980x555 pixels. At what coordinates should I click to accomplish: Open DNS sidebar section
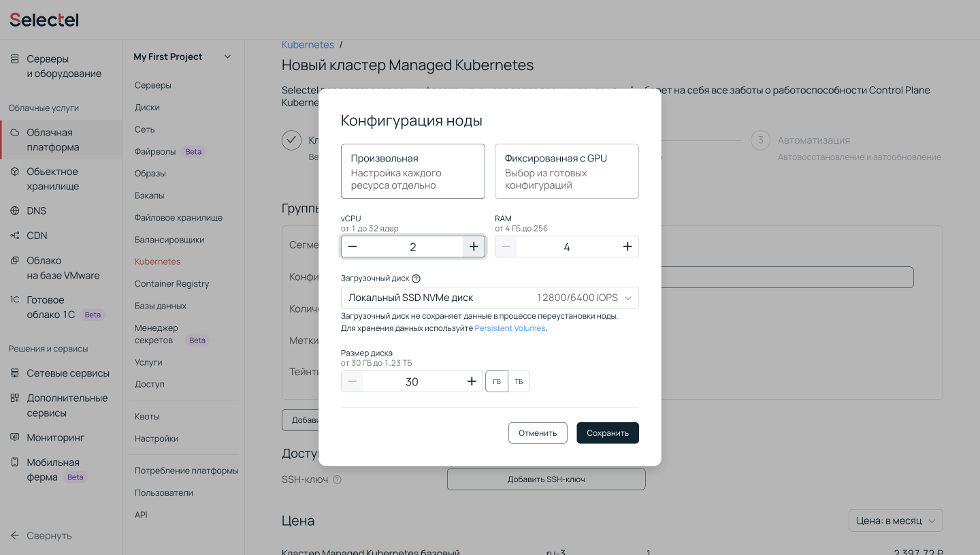click(61, 210)
